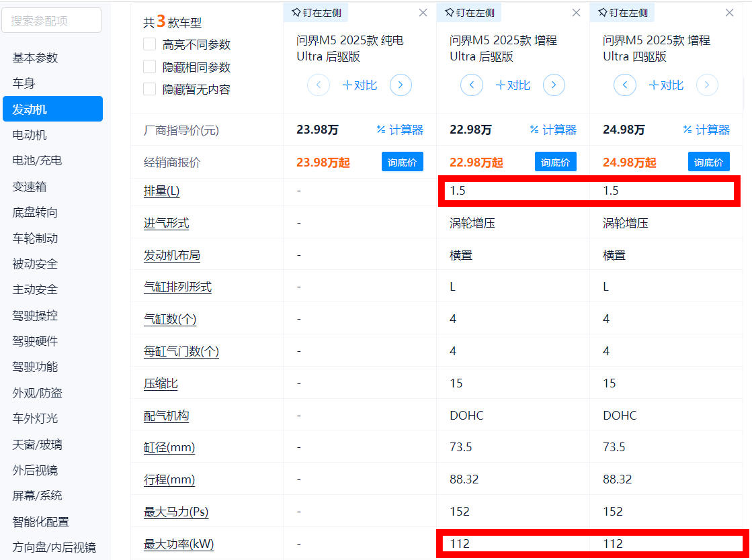Jump to 变速箱 section
This screenshot has height=560, width=752.
30,187
